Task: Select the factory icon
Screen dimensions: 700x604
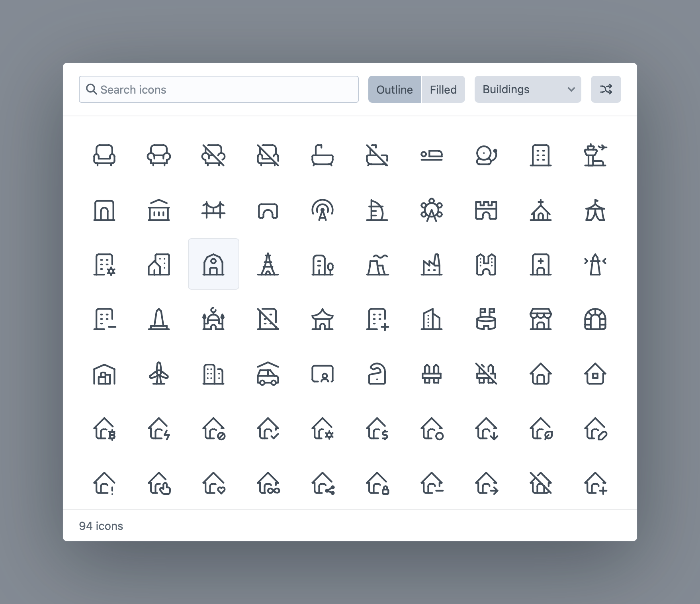Action: (x=432, y=264)
